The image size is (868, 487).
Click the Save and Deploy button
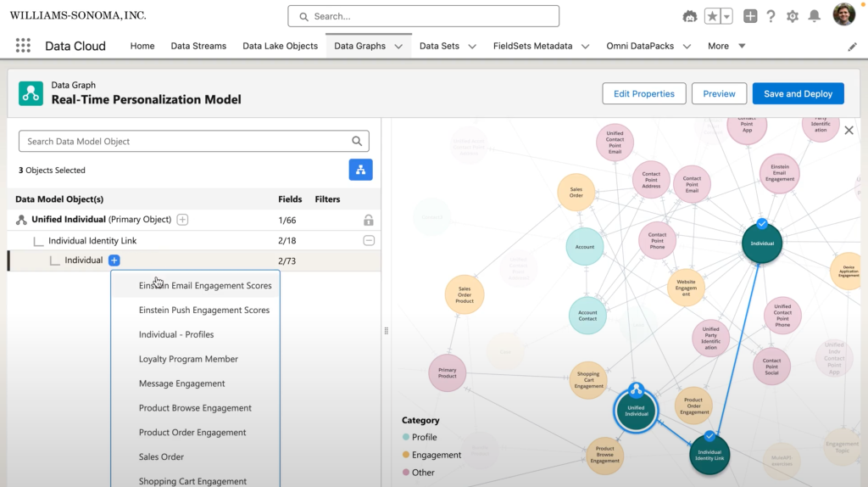[798, 93]
